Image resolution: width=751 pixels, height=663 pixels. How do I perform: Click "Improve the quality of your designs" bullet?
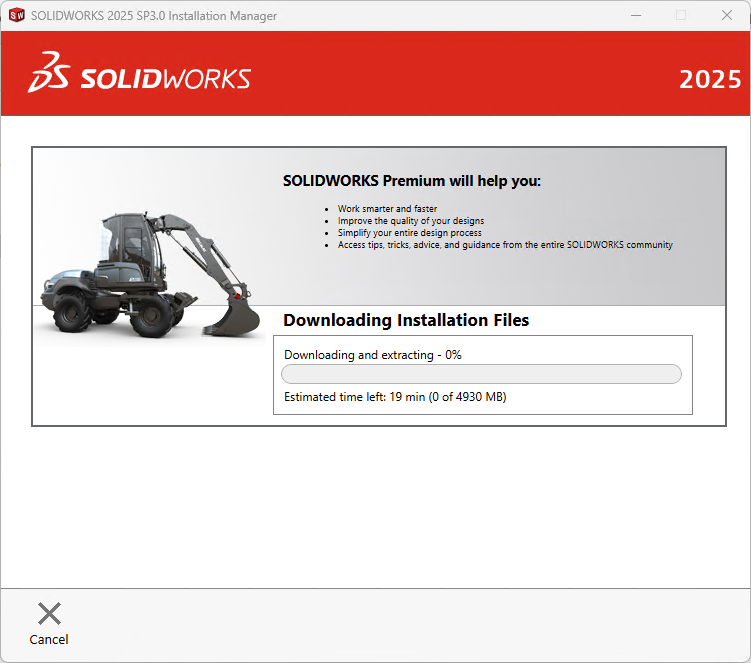[x=411, y=221]
